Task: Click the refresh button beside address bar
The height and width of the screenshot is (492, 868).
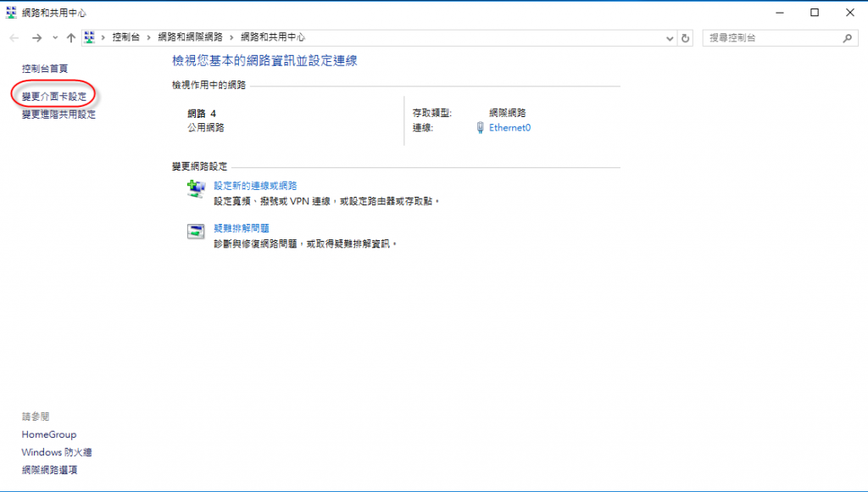Action: click(x=686, y=38)
